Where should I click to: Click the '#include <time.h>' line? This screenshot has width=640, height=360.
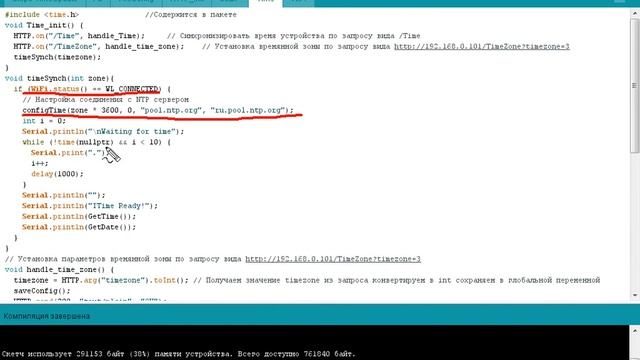point(42,15)
